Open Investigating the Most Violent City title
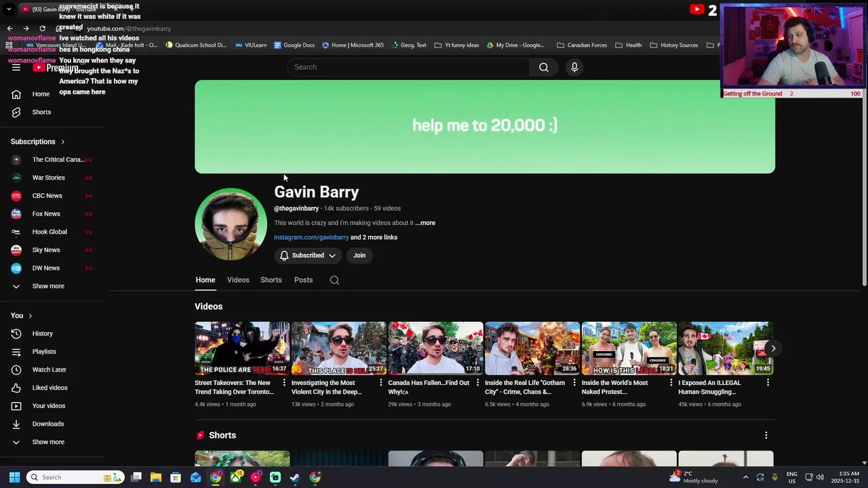Screen dimensions: 868x488 328,387
